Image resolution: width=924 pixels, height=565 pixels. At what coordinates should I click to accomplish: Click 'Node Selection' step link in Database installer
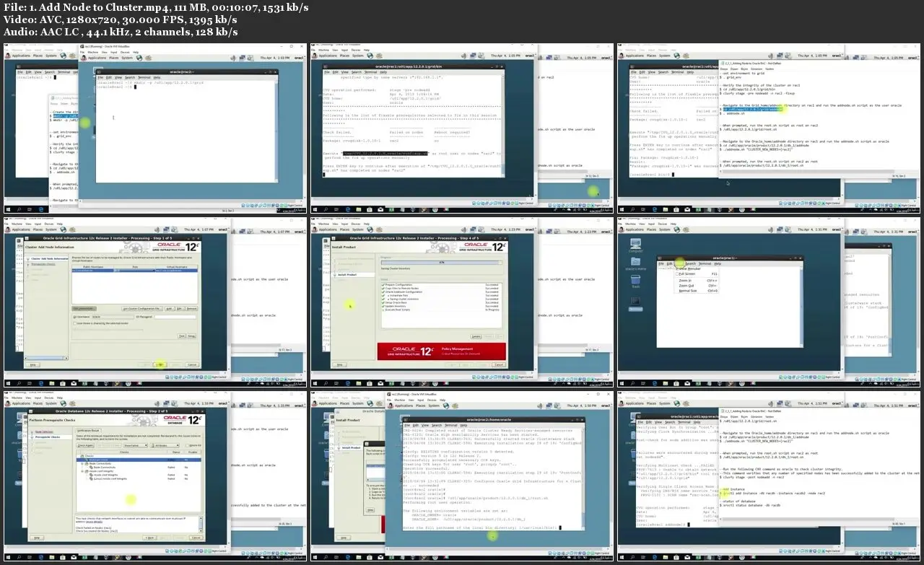click(x=43, y=432)
